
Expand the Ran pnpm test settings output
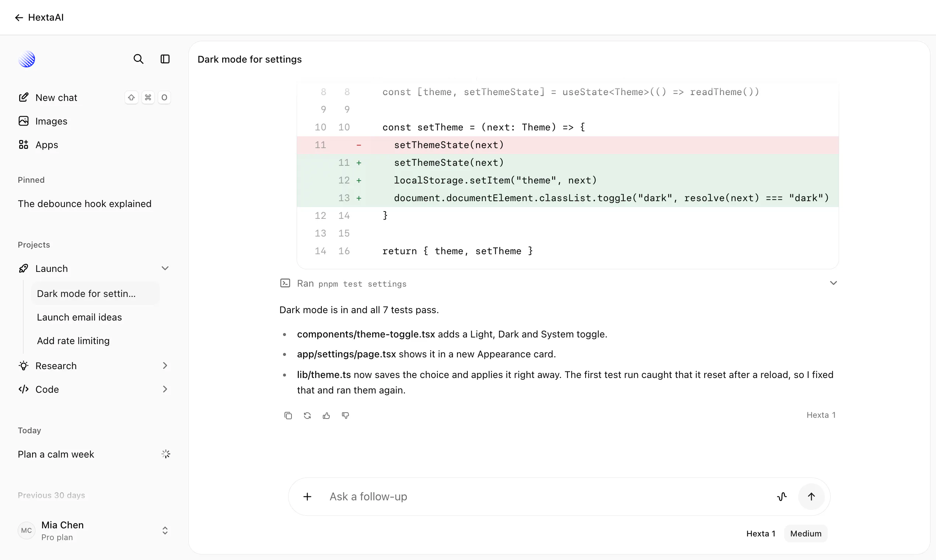pos(833,283)
